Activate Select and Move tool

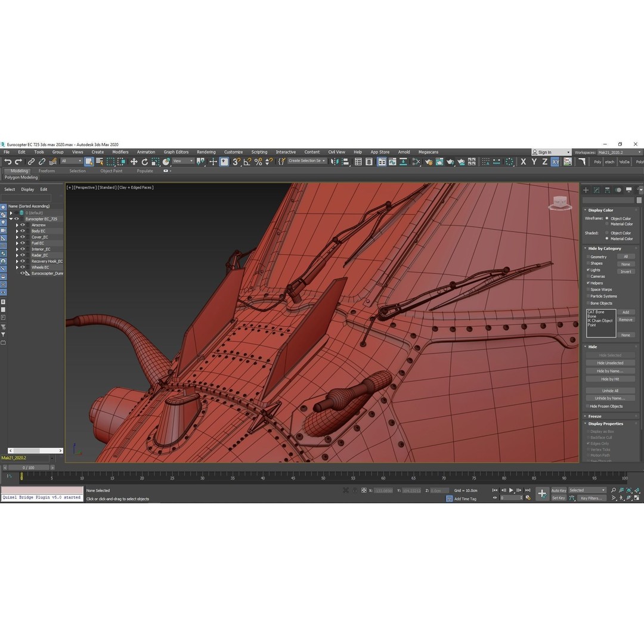click(134, 162)
